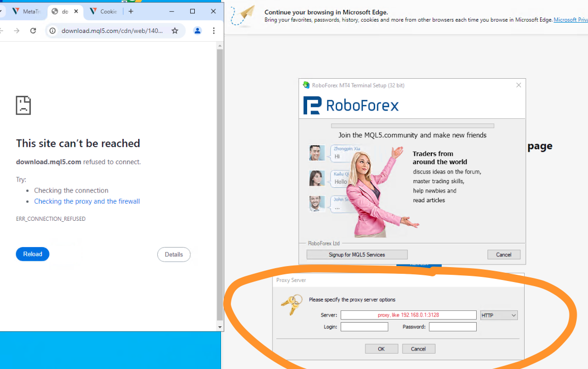Minimize the Chrome window

tap(172, 11)
